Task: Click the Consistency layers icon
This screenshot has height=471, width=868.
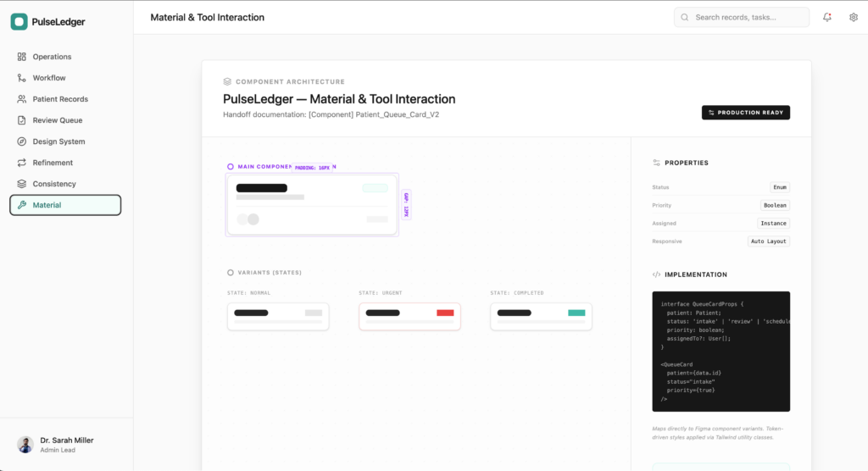Action: (21, 184)
